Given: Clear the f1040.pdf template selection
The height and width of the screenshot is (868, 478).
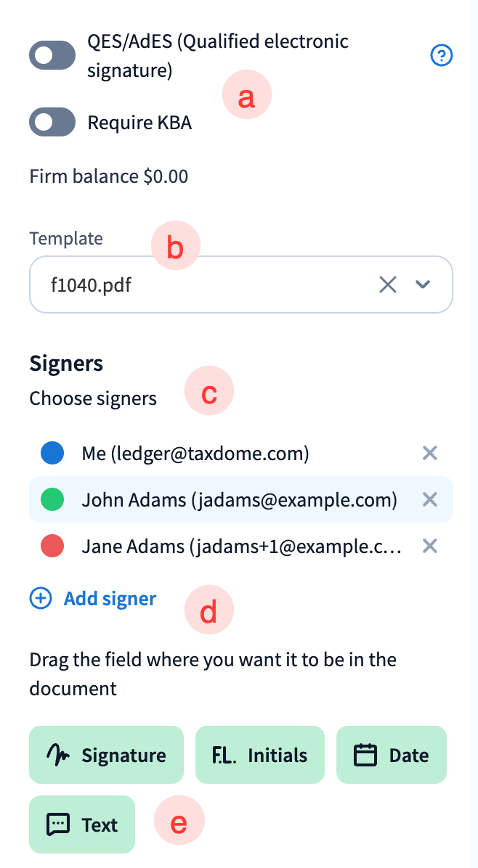Looking at the screenshot, I should 388,285.
